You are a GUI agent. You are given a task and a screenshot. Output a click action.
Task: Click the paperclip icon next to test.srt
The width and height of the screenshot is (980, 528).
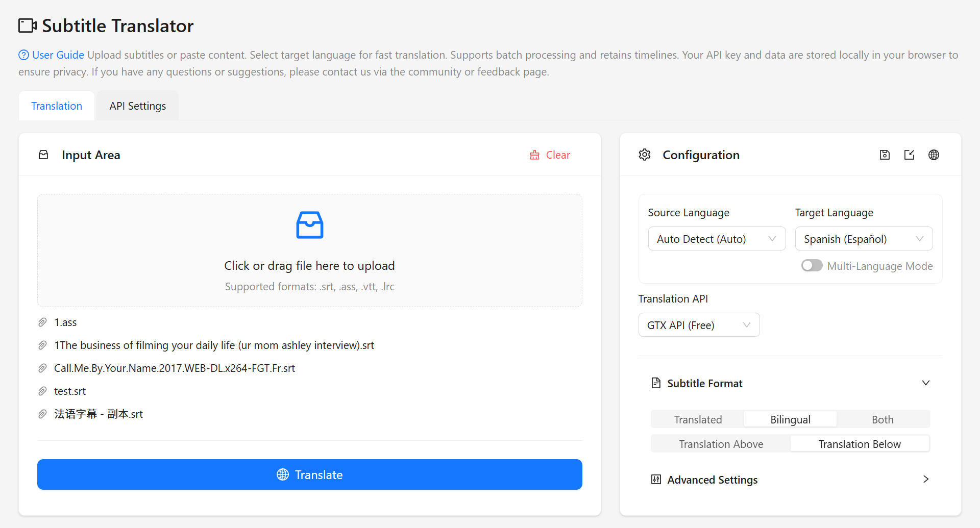[x=42, y=391]
